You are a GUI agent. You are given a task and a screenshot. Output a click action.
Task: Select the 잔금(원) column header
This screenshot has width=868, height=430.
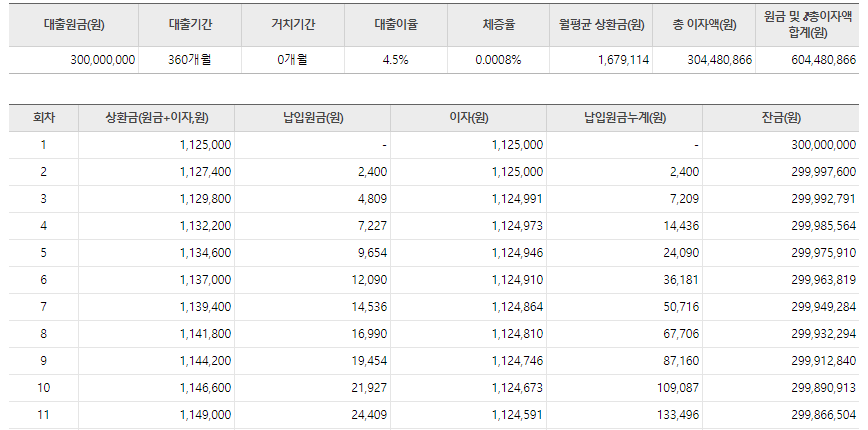coord(781,118)
